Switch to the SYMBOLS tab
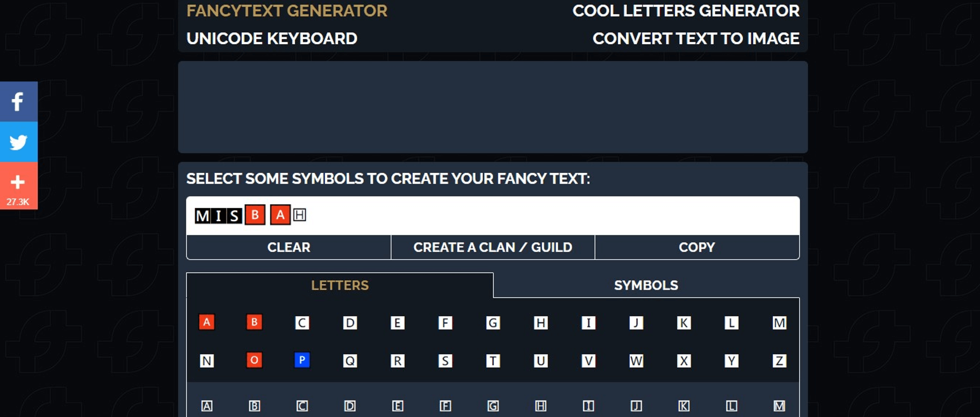 point(646,285)
